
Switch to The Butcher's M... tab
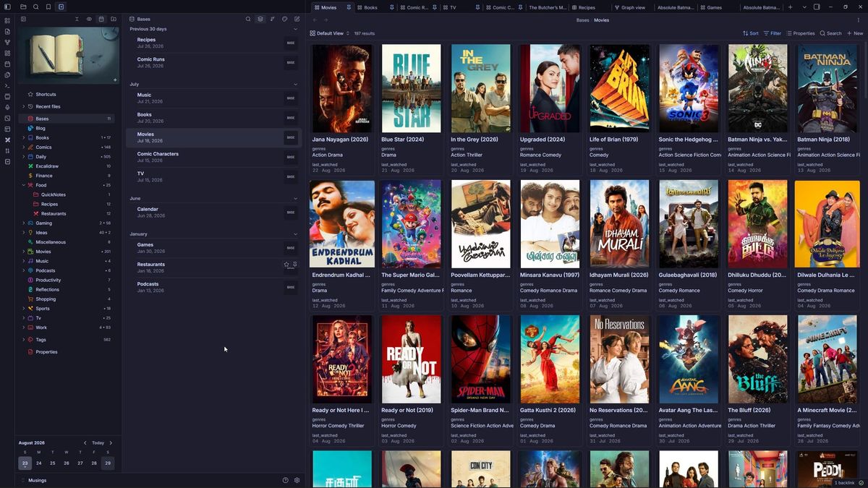click(x=548, y=7)
